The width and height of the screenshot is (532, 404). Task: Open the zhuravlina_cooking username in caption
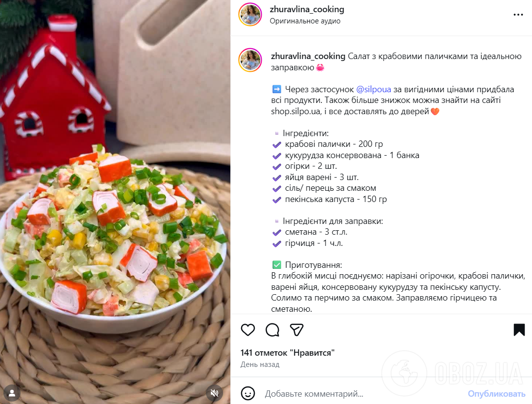click(308, 56)
